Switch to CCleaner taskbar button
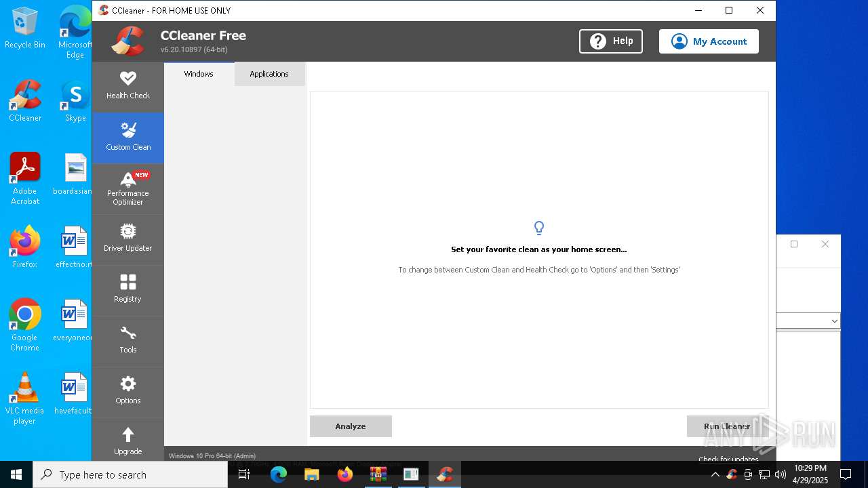The image size is (868, 488). click(445, 474)
